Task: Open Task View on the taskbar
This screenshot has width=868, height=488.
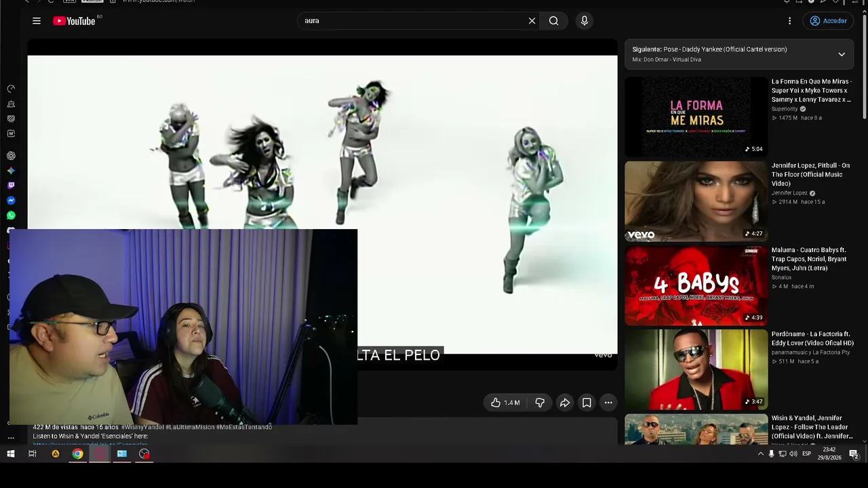Action: click(33, 454)
